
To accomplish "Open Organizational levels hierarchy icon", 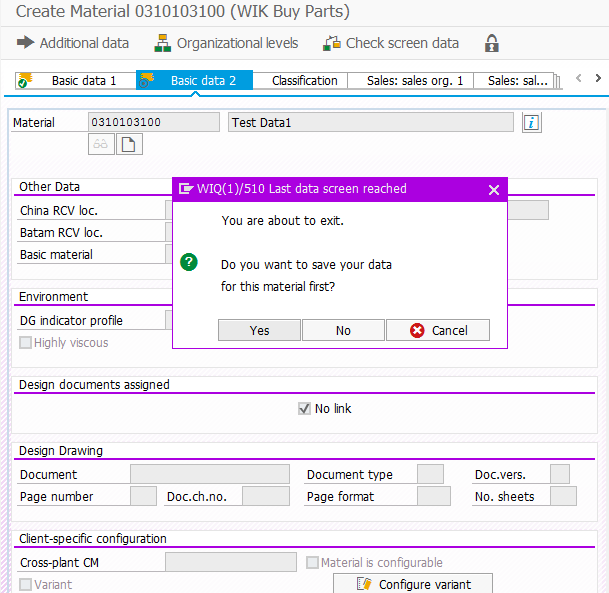I will click(162, 43).
